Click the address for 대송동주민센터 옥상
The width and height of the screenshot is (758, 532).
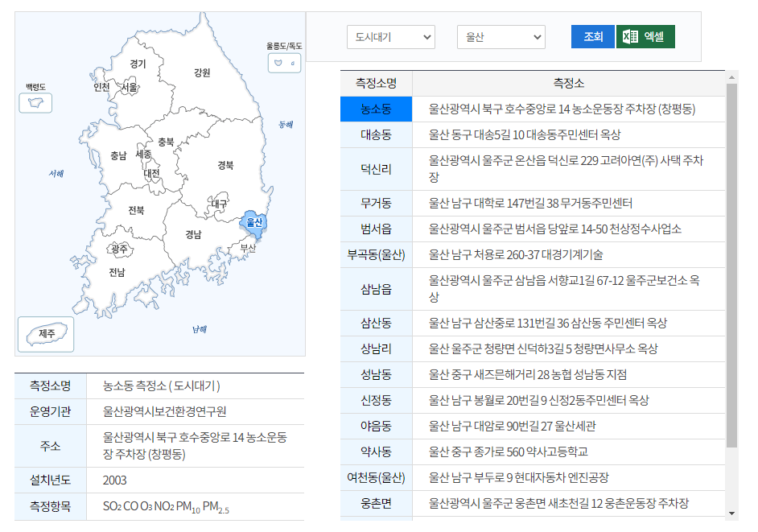pos(525,135)
